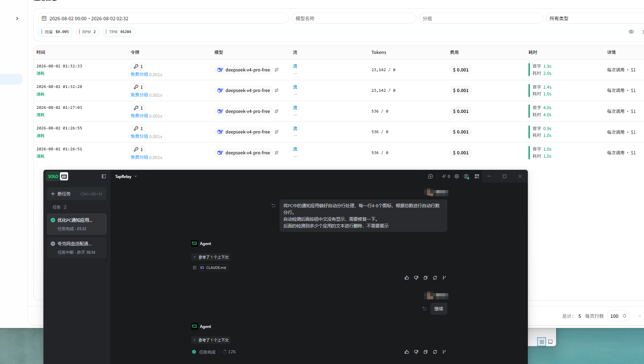Viewport: 644px width, 364px height.
Task: Click 23,142 / 0 tokens in 01:32:33 row
Action: click(383, 70)
